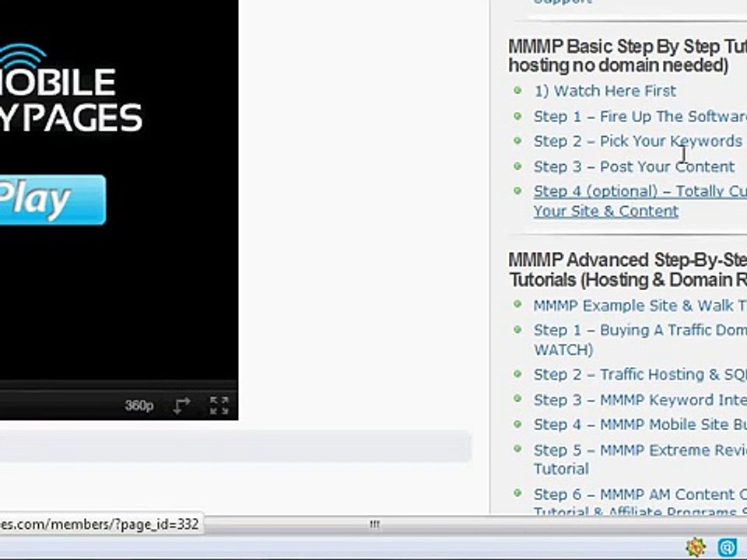Click the video progress bar

pyautogui.click(x=118, y=385)
